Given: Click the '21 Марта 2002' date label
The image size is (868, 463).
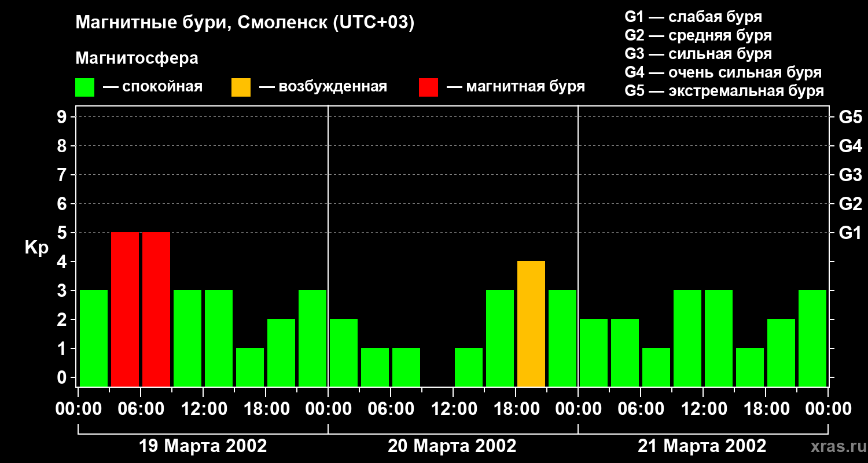Looking at the screenshot, I should coord(702,446).
